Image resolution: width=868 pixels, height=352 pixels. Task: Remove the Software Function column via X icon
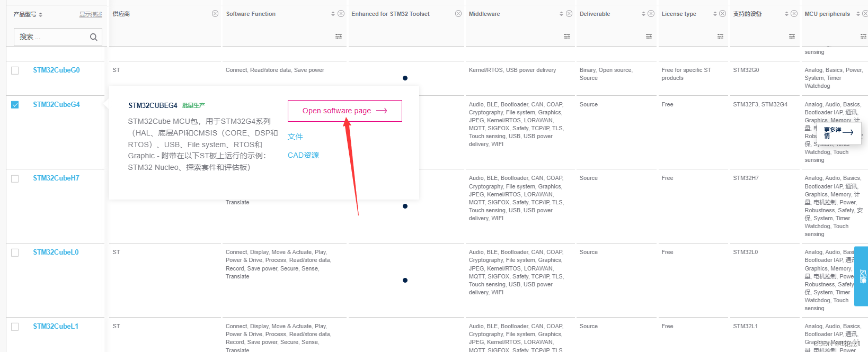[x=341, y=14]
